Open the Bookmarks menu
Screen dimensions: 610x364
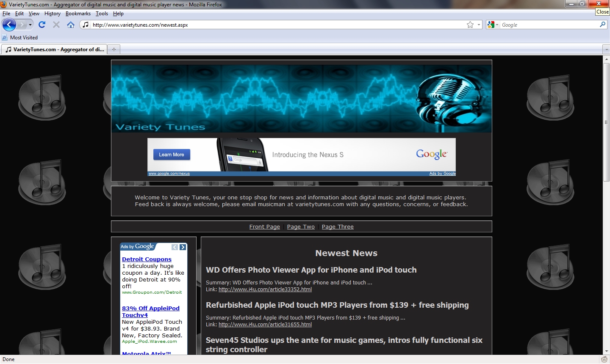pyautogui.click(x=78, y=14)
